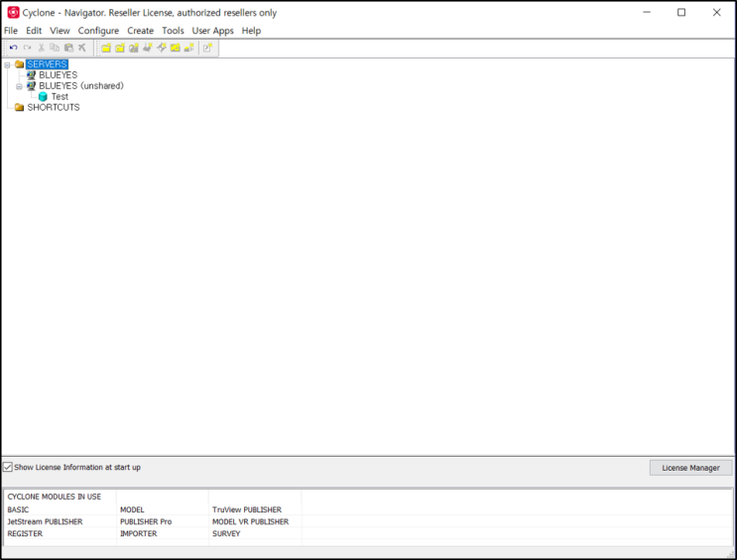Open the Create menu
737x560 pixels.
[141, 31]
